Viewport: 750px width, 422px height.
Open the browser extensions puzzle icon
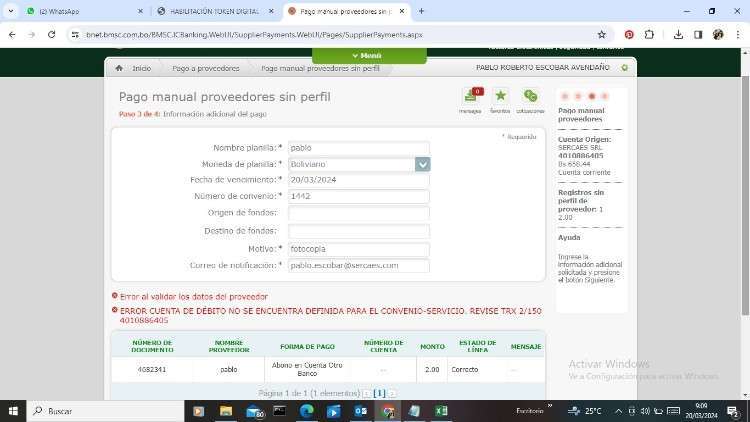click(649, 34)
